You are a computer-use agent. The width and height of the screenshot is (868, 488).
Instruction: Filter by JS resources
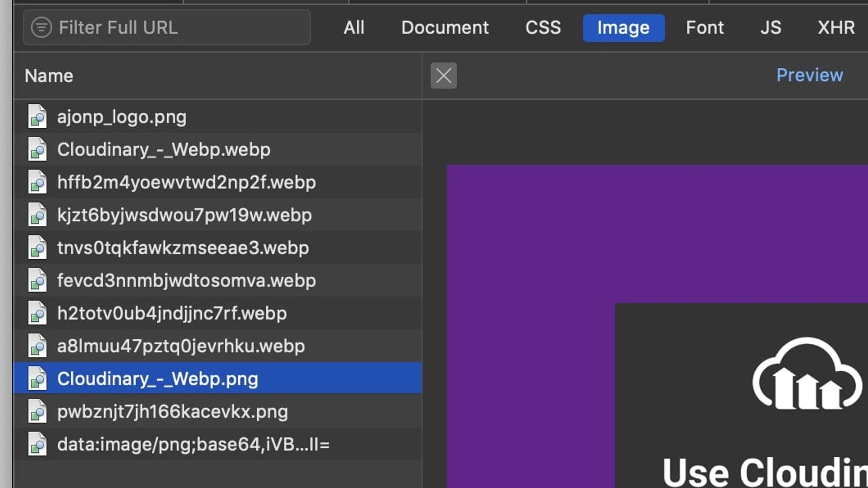point(770,28)
